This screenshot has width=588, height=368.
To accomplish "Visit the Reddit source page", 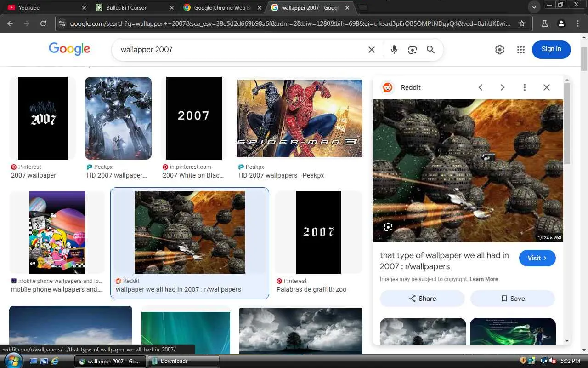I will tap(537, 258).
